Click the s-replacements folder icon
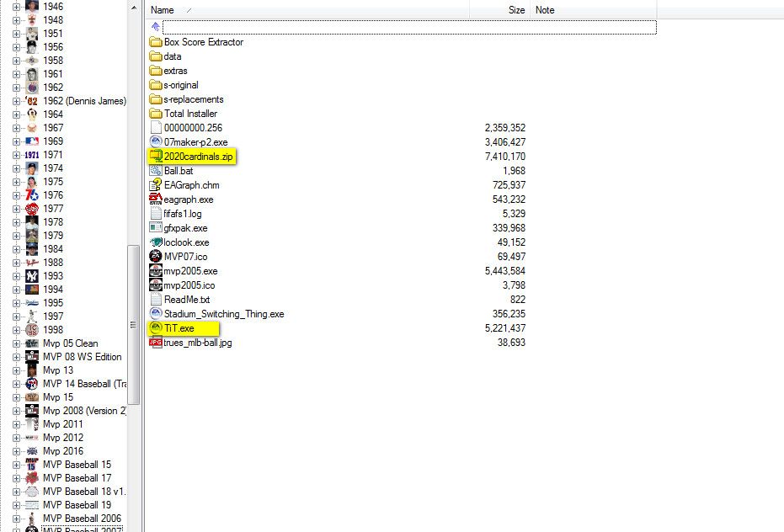784x532 pixels. (x=156, y=99)
